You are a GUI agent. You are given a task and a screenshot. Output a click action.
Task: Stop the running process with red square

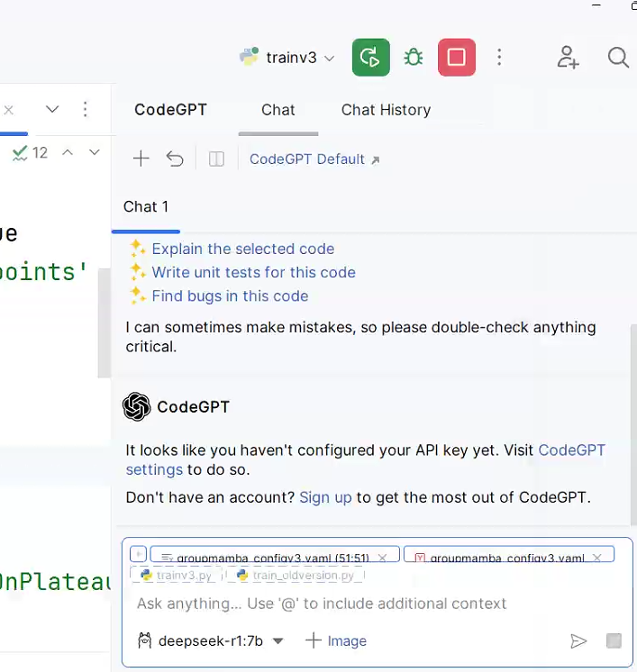tap(457, 58)
